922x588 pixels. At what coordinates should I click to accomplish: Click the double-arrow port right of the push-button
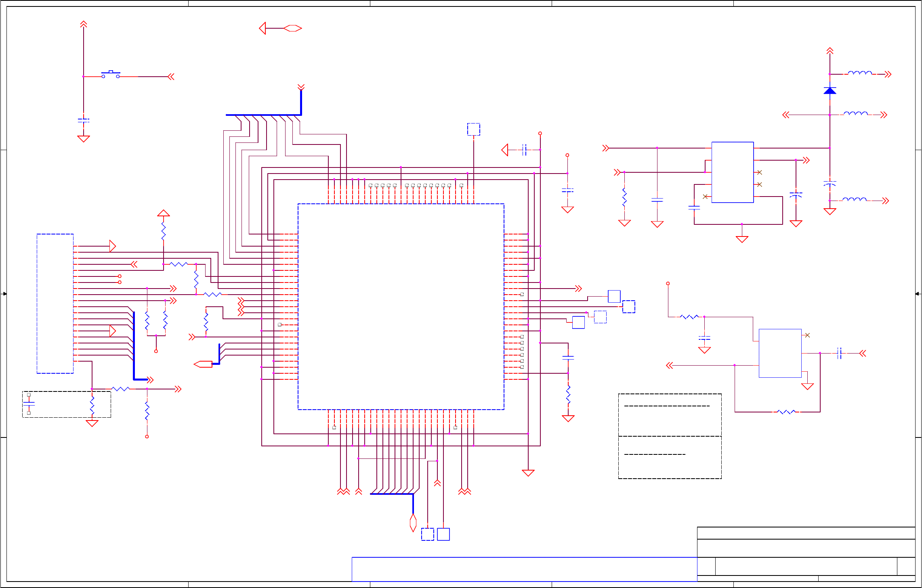point(171,76)
